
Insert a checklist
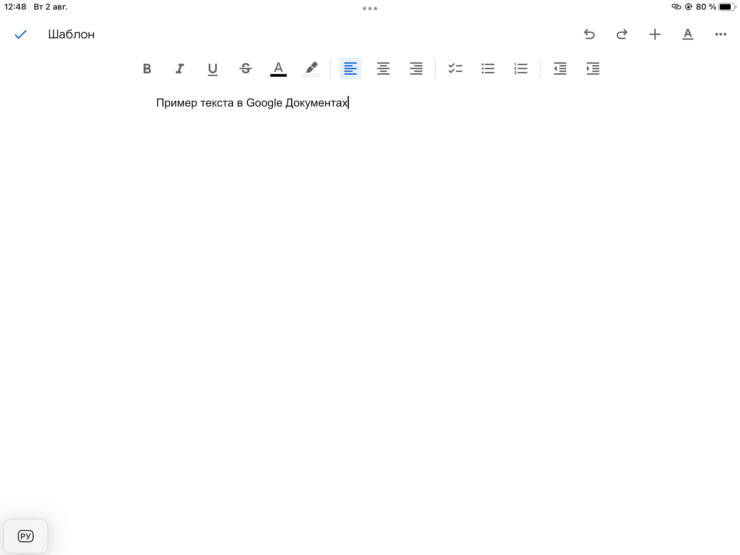click(x=455, y=69)
